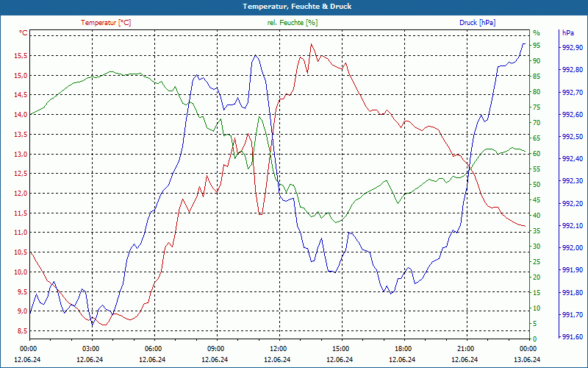The image size is (588, 368).
Task: Click the 15,5 tick on temperature axis
Action: [x=21, y=56]
